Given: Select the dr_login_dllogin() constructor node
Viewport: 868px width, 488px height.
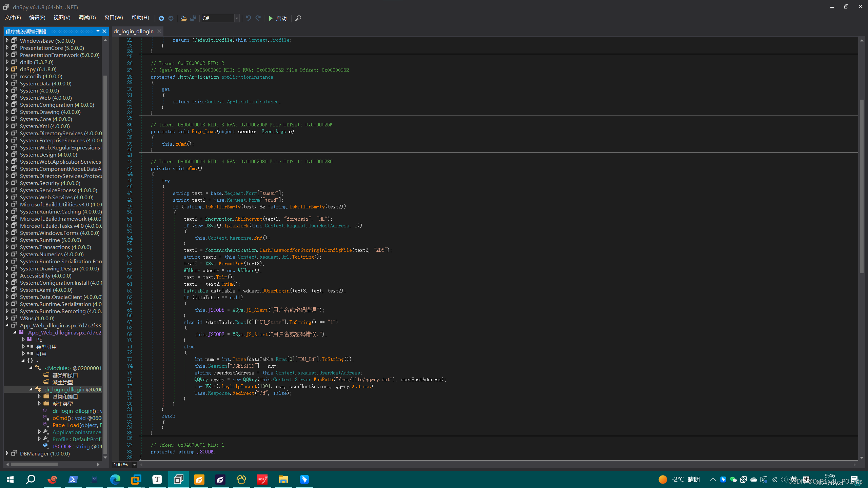Looking at the screenshot, I should (x=77, y=411).
